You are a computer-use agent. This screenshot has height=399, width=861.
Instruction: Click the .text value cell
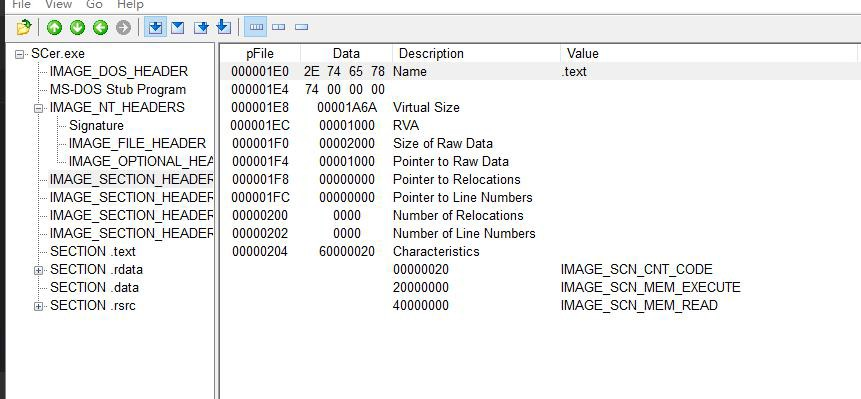(x=574, y=71)
